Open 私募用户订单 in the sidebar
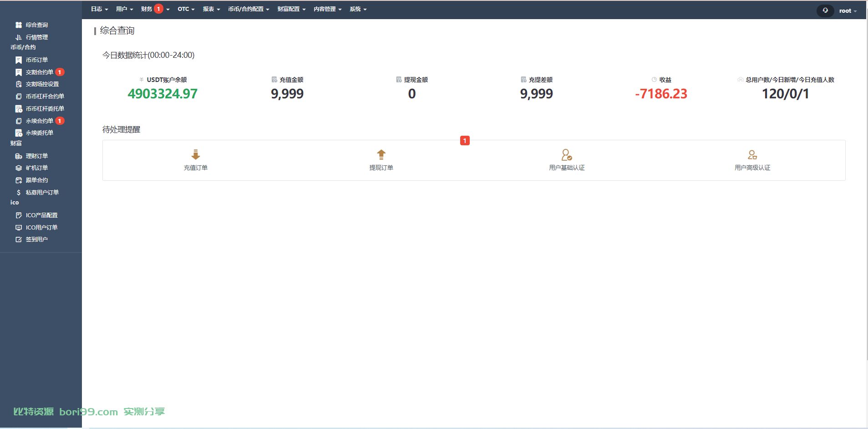The width and height of the screenshot is (868, 429). click(x=42, y=193)
